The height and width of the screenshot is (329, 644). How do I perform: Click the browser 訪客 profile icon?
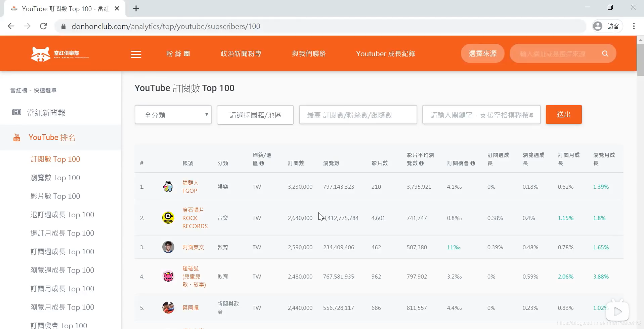pyautogui.click(x=598, y=26)
